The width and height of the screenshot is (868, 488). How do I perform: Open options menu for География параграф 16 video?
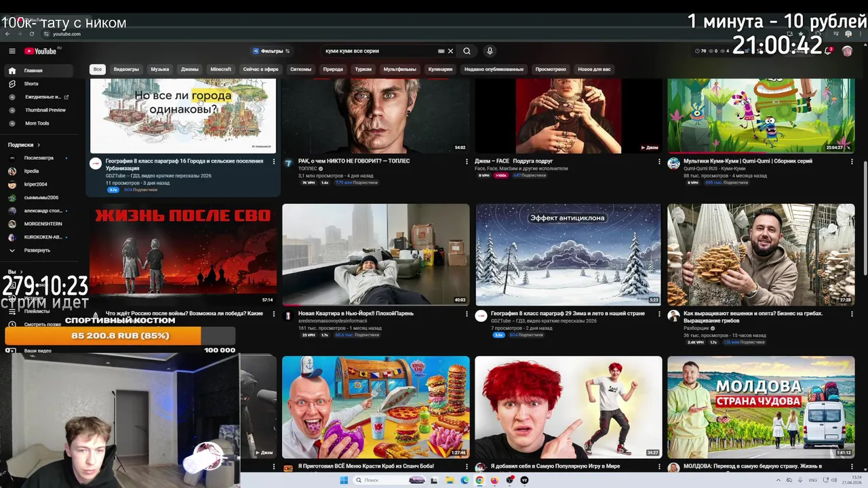pos(274,161)
